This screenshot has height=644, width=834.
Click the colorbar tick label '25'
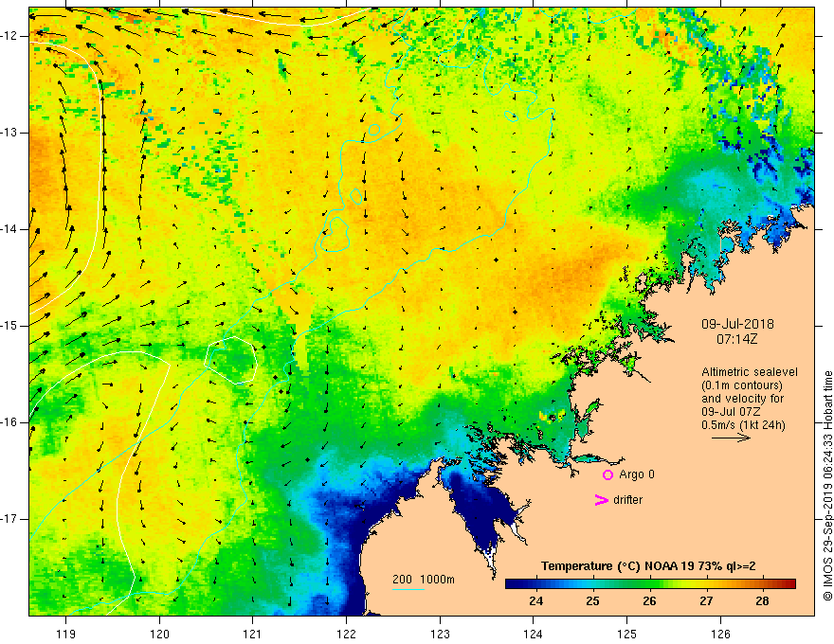coord(592,601)
